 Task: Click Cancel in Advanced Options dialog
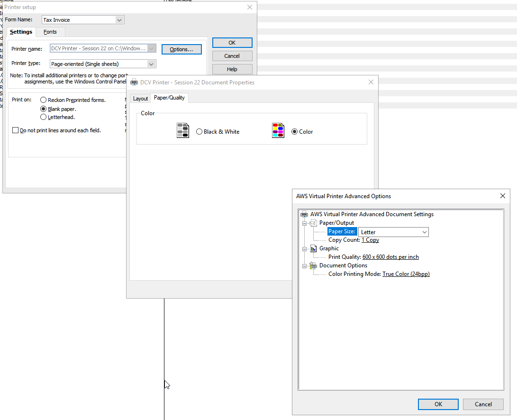(483, 404)
